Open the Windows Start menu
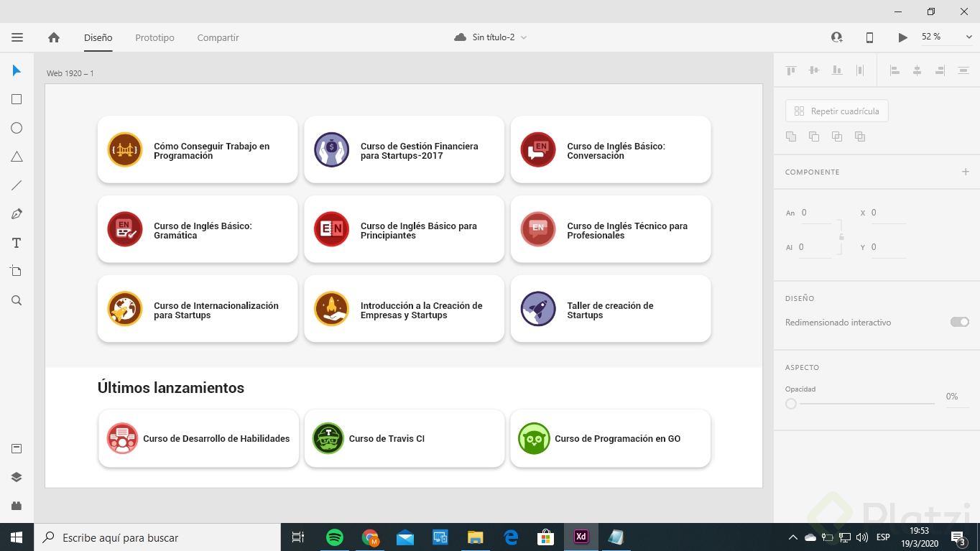The image size is (980, 551). coord(17,537)
